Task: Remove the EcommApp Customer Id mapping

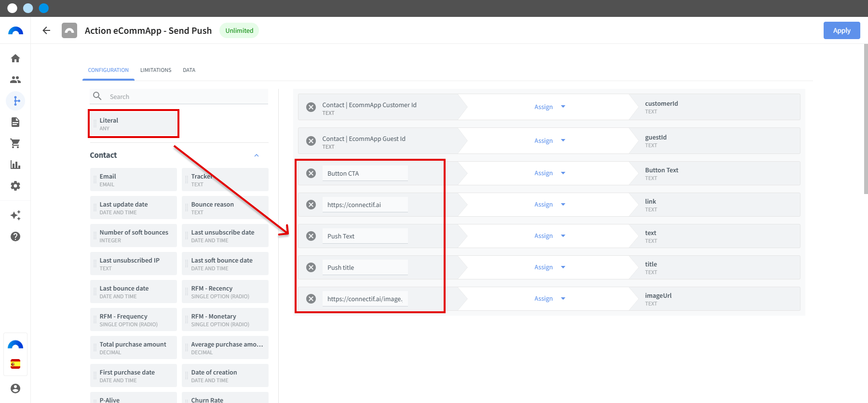Action: (x=311, y=107)
